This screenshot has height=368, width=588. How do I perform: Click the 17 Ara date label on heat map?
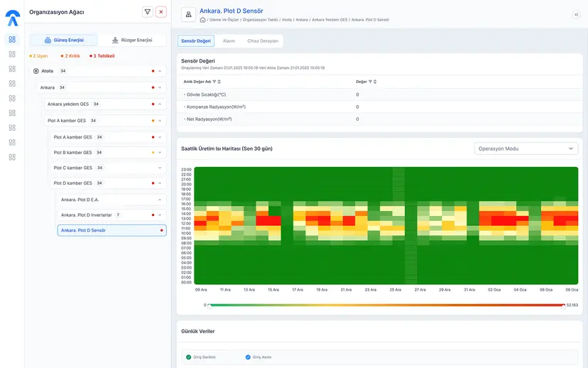tap(298, 290)
